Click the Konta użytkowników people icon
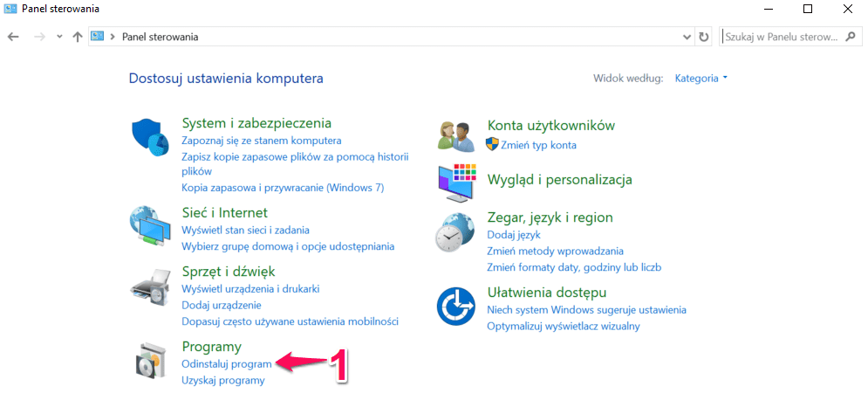 coord(456,135)
